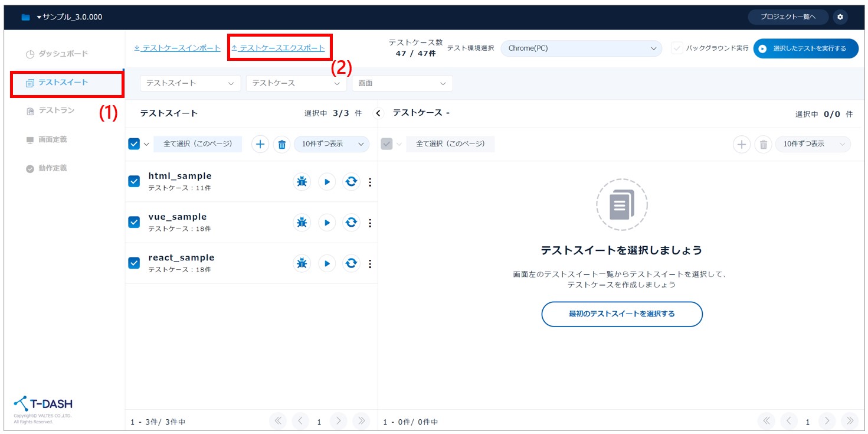Uncheck the react_sample test suite checkbox
The image size is (868, 434).
134,263
